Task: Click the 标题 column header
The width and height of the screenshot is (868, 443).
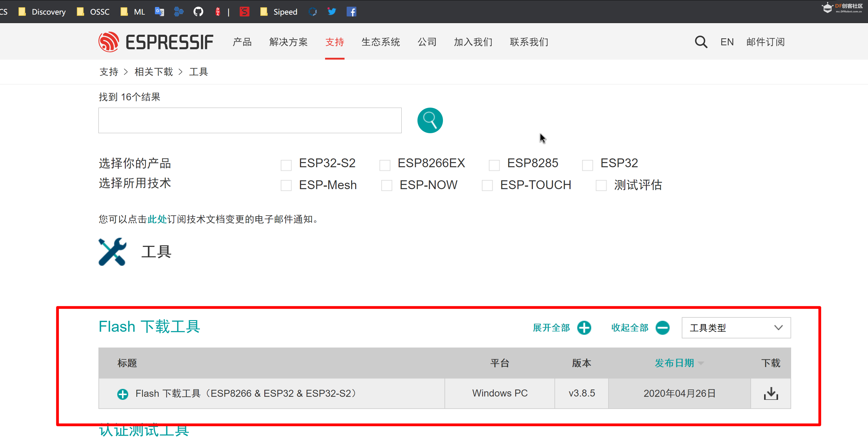Action: [x=127, y=363]
